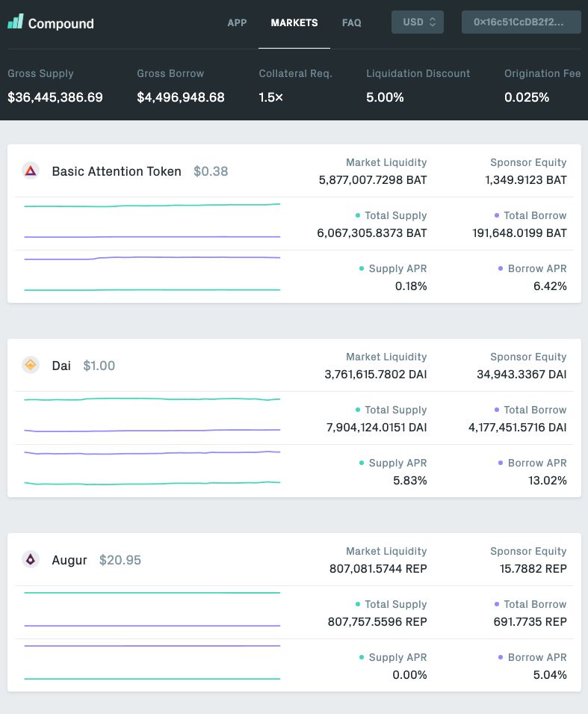Image resolution: width=588 pixels, height=714 pixels.
Task: Click the Liquidation Discount label
Action: pos(418,74)
